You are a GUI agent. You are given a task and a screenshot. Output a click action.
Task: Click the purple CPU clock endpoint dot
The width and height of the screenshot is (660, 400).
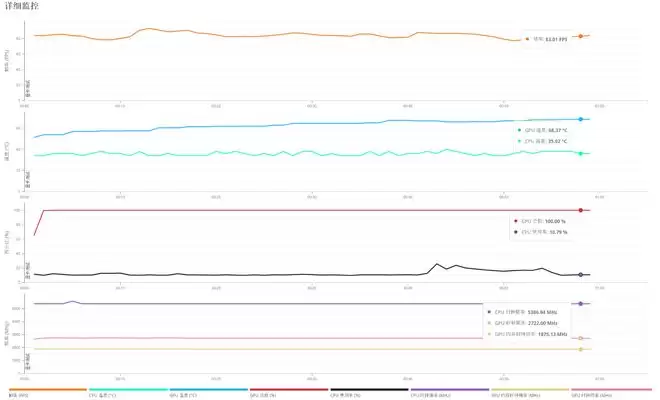[x=580, y=303]
